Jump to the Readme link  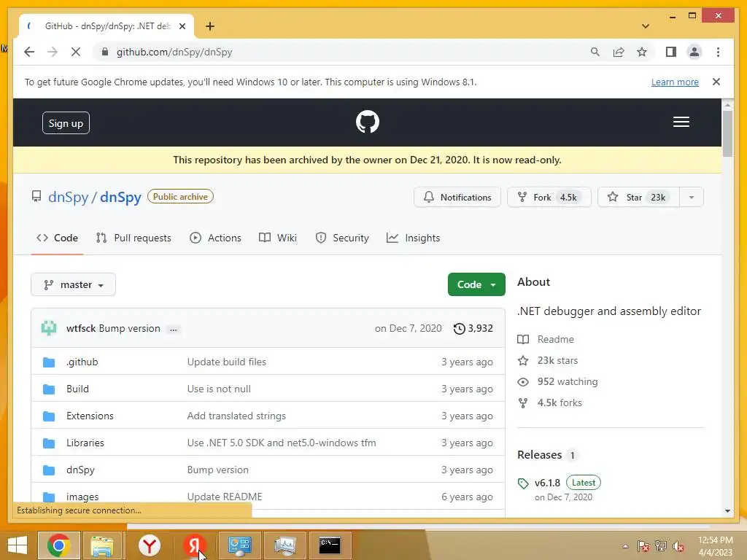click(x=555, y=339)
